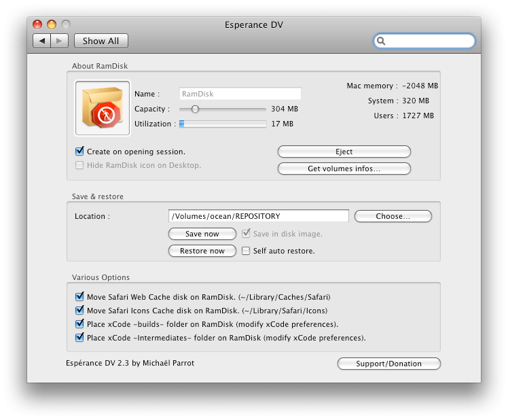Click the Various Options section heading

click(101, 277)
